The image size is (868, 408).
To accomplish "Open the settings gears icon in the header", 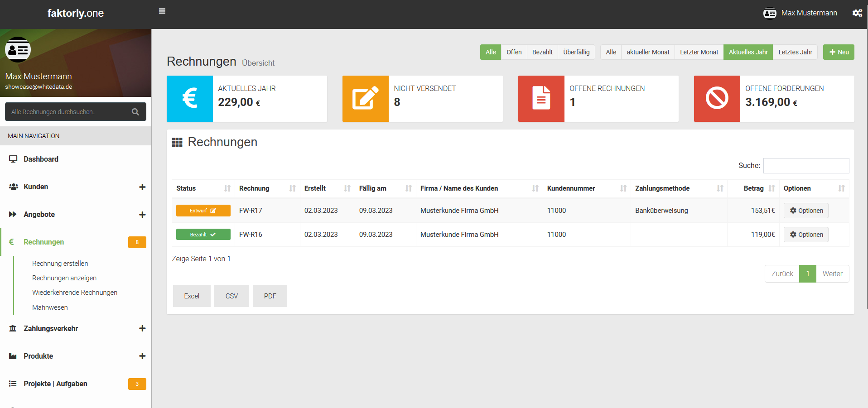I will pyautogui.click(x=857, y=13).
